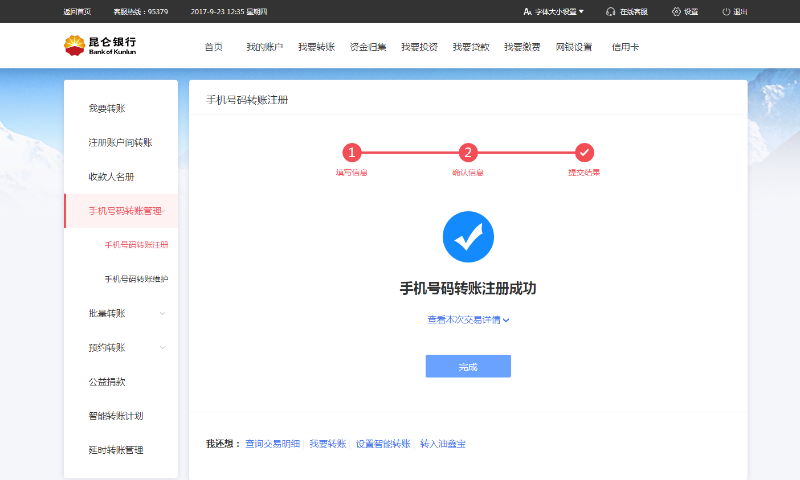Open the 转入油盈宝 link
800x480 pixels.
pyautogui.click(x=442, y=443)
